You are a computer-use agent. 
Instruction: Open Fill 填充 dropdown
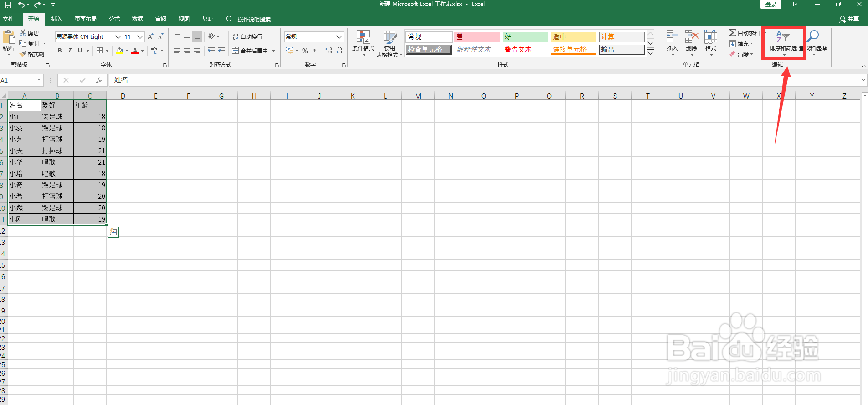tap(741, 43)
